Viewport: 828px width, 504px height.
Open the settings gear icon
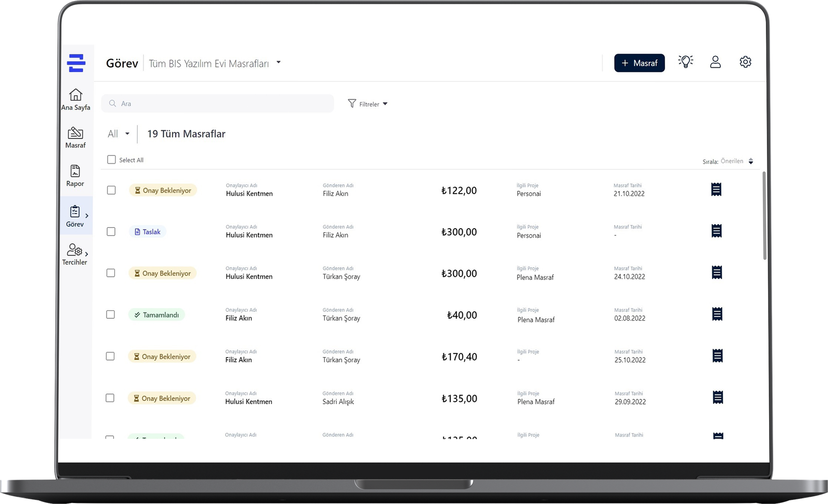coord(745,62)
